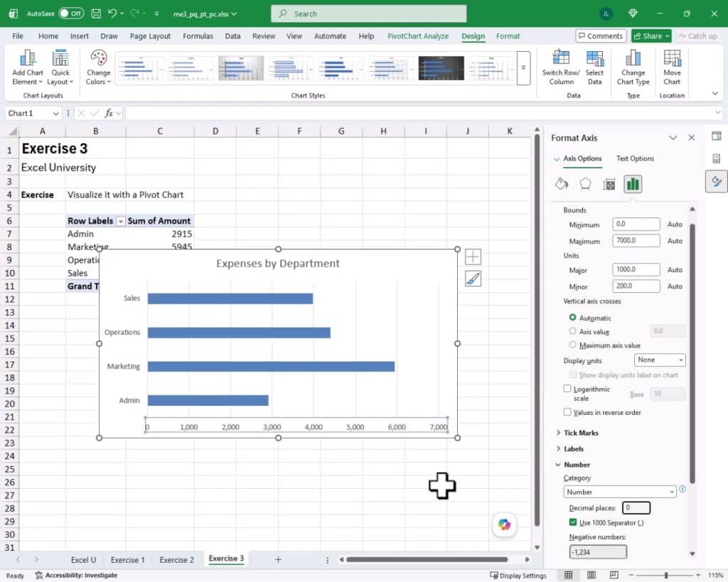728x582 pixels.
Task: Click the premium diamond icon
Action: [633, 14]
